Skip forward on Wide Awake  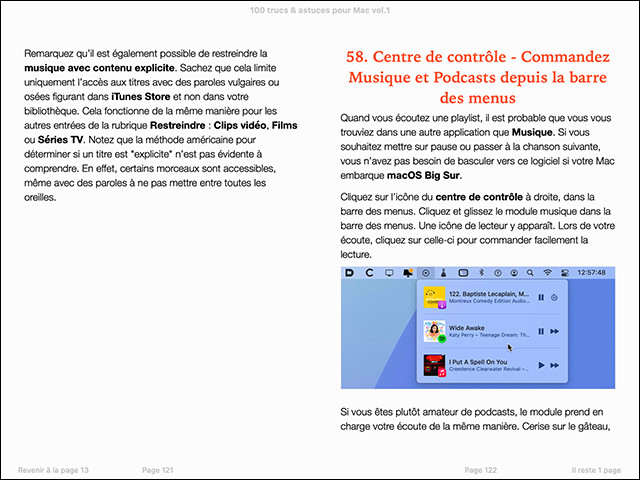pos(554,331)
